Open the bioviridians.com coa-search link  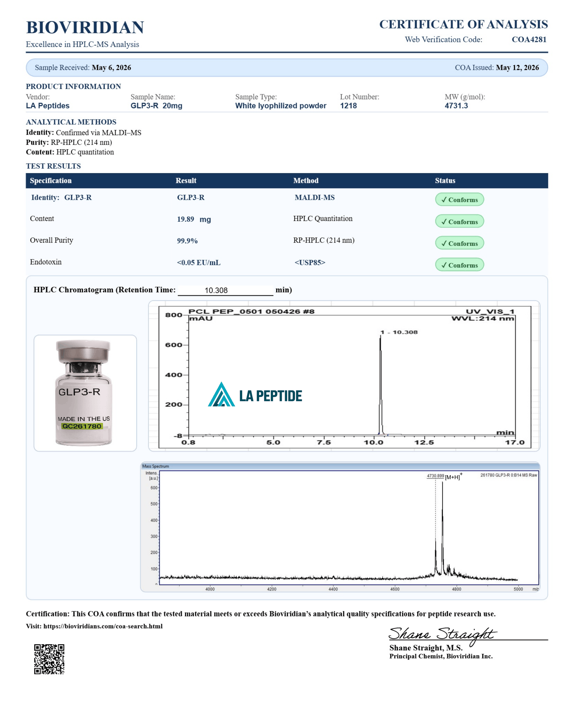(x=103, y=626)
